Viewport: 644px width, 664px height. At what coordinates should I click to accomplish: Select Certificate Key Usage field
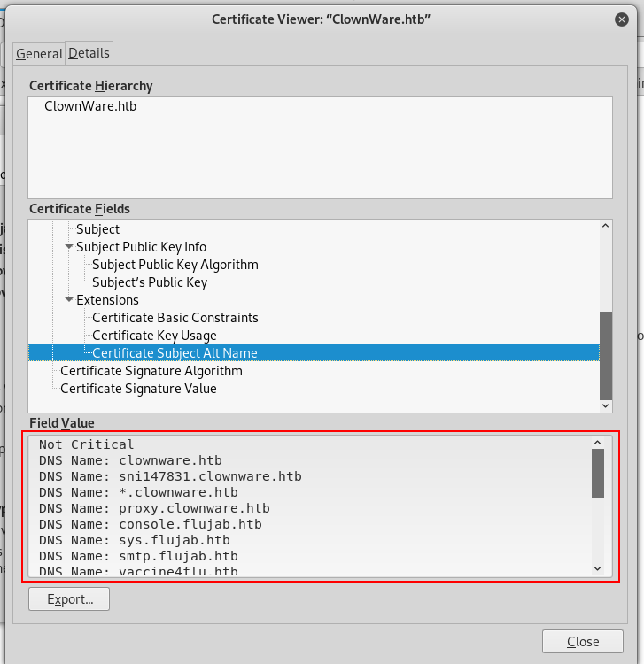pyautogui.click(x=154, y=336)
